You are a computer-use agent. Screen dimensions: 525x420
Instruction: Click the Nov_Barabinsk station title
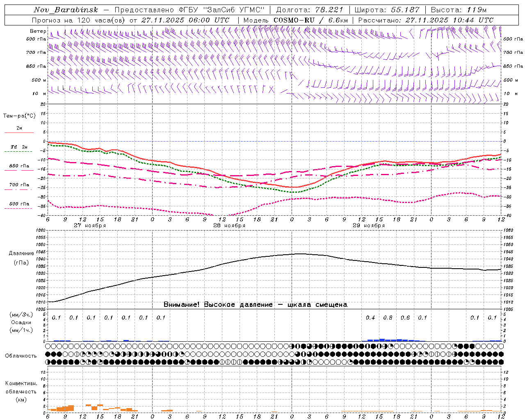(66, 10)
